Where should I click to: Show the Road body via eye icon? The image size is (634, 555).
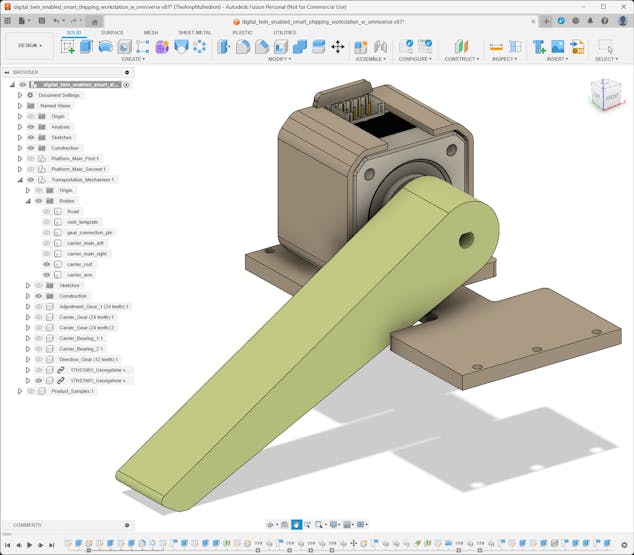(46, 211)
